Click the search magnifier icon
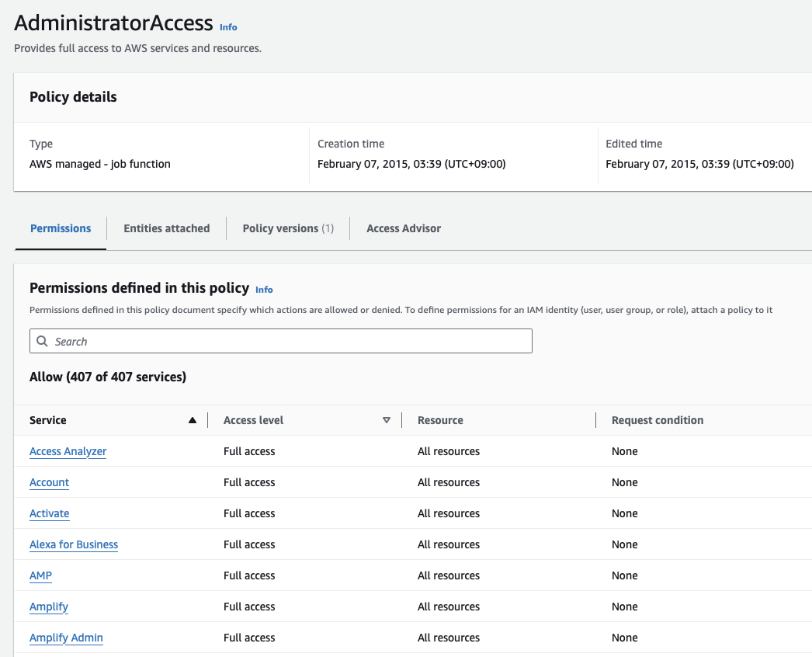Viewport: 812px width, 657px height. [x=43, y=341]
